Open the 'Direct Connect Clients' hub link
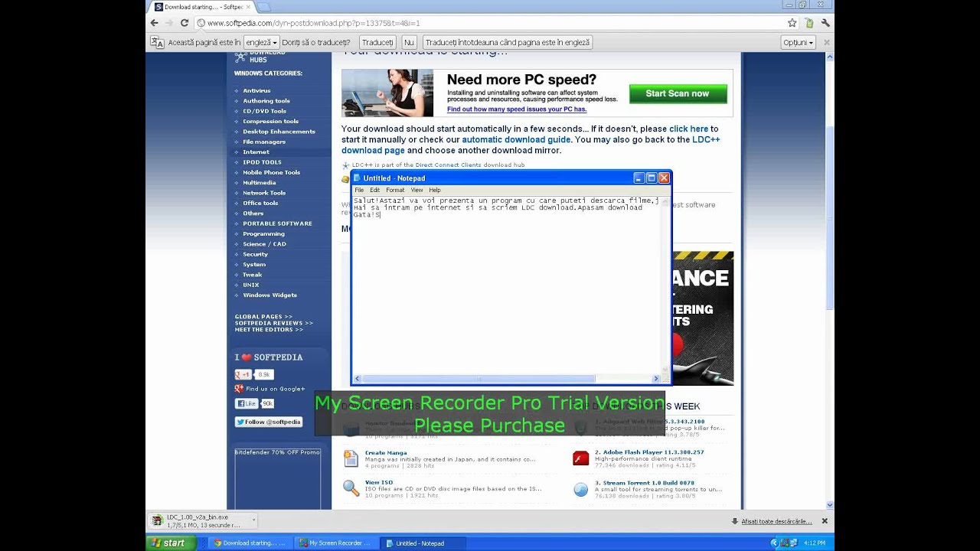Screen dimensions: 980x551 pyautogui.click(x=448, y=165)
